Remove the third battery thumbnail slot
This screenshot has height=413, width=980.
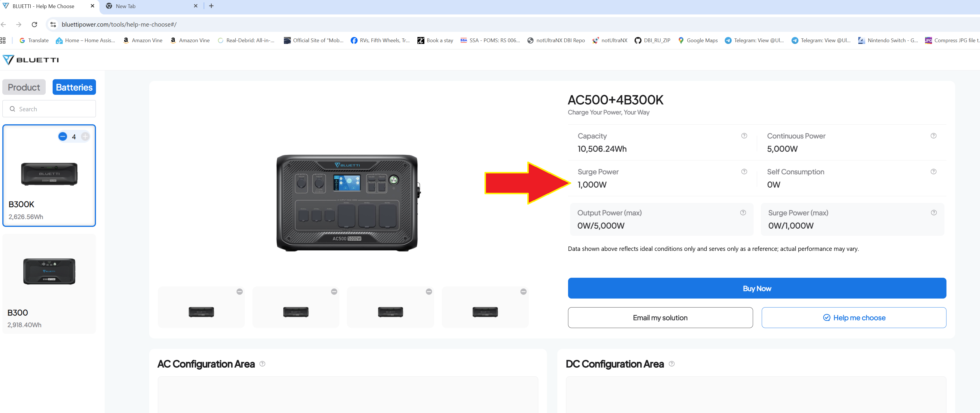coord(429,291)
